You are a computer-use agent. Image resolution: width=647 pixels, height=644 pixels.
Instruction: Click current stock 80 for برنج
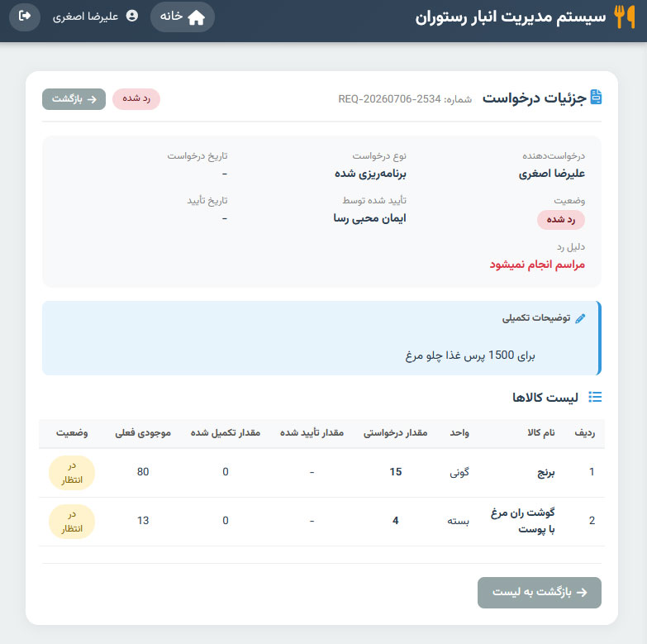click(143, 472)
